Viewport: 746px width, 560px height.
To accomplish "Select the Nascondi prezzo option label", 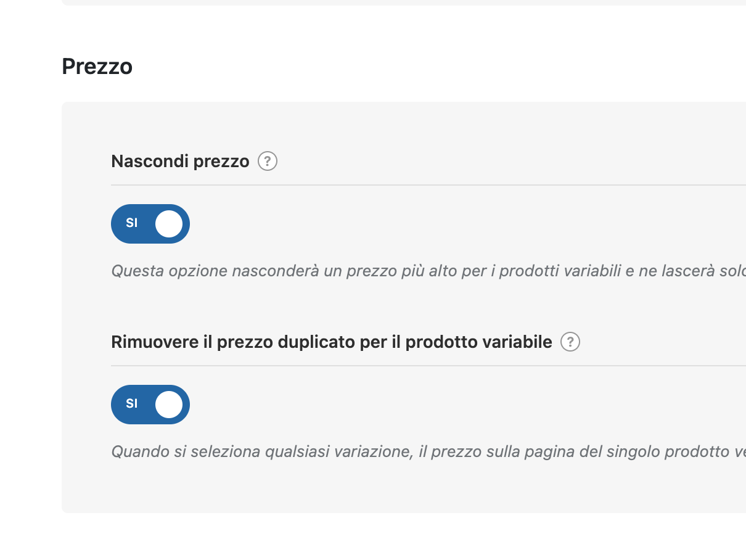I will pos(180,162).
